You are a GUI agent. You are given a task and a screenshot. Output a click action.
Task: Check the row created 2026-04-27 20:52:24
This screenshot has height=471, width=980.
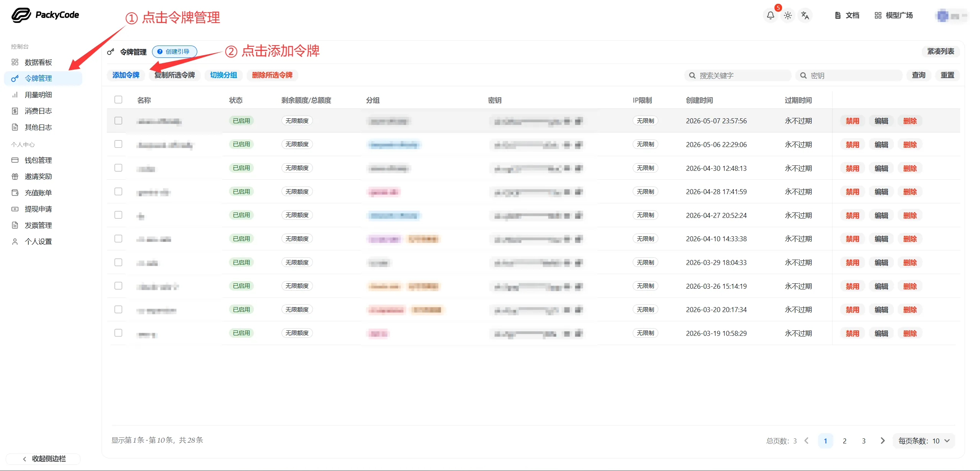tap(118, 215)
